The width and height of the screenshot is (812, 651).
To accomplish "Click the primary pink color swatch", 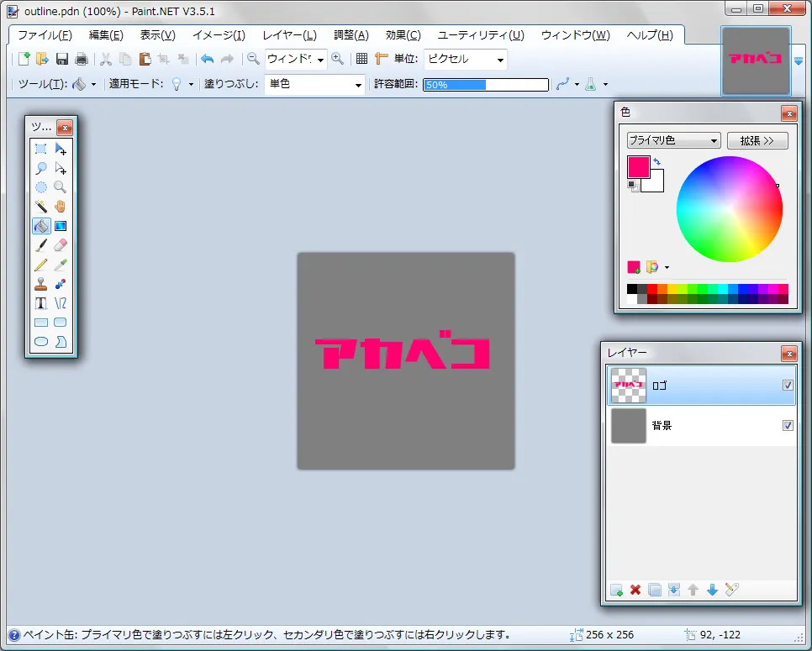I will coord(638,167).
